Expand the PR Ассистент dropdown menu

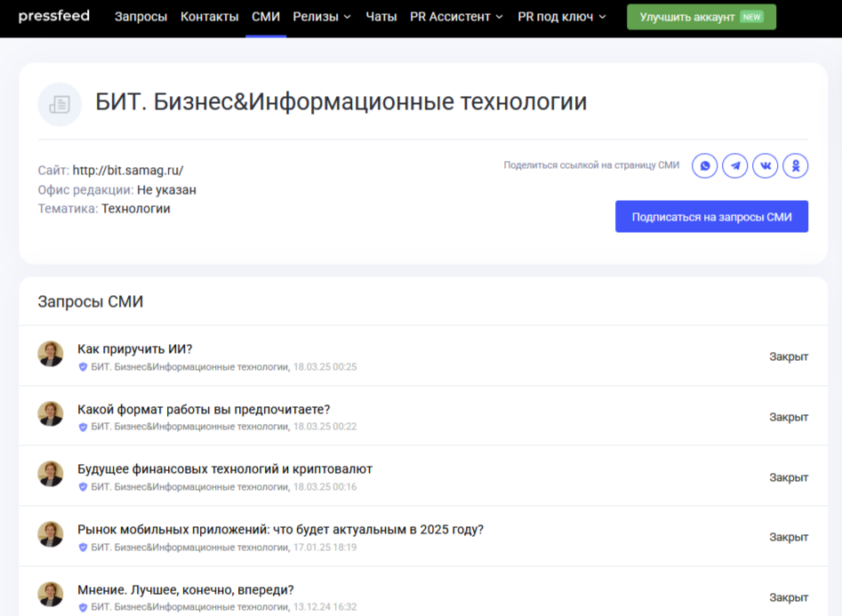pyautogui.click(x=456, y=17)
